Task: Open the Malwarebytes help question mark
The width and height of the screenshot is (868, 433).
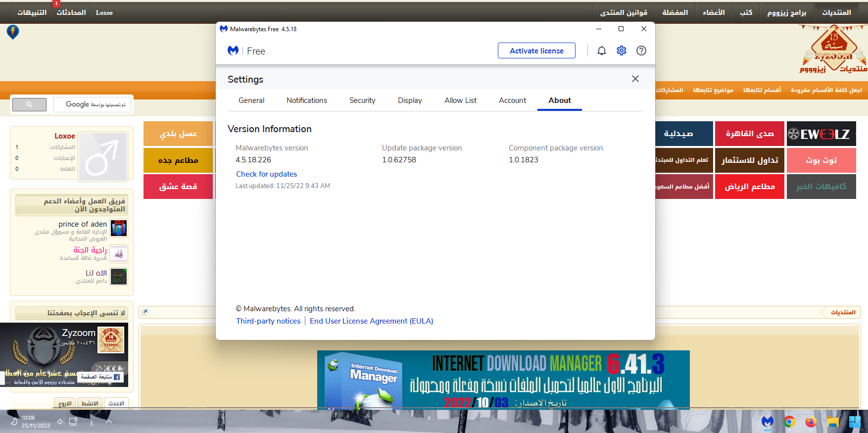Action: click(x=641, y=50)
